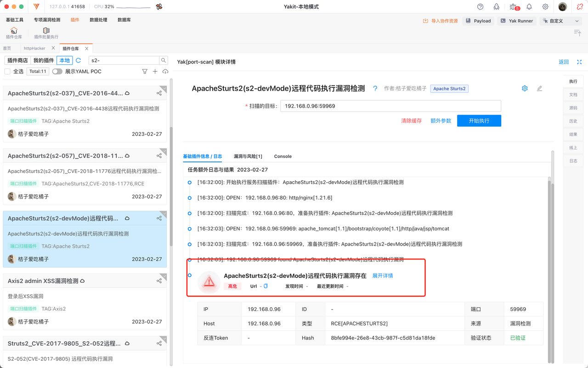
Task: Close the 插件仓库 tab
Action: pos(86,48)
